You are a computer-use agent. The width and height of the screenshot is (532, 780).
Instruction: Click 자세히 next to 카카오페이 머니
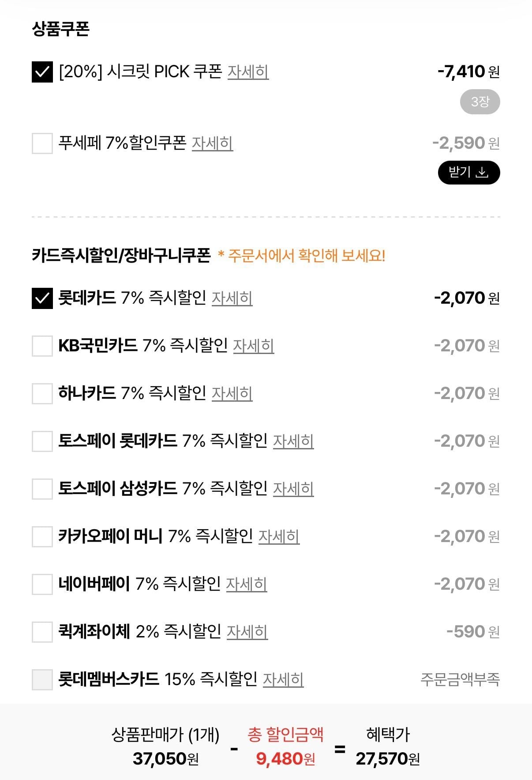click(279, 537)
